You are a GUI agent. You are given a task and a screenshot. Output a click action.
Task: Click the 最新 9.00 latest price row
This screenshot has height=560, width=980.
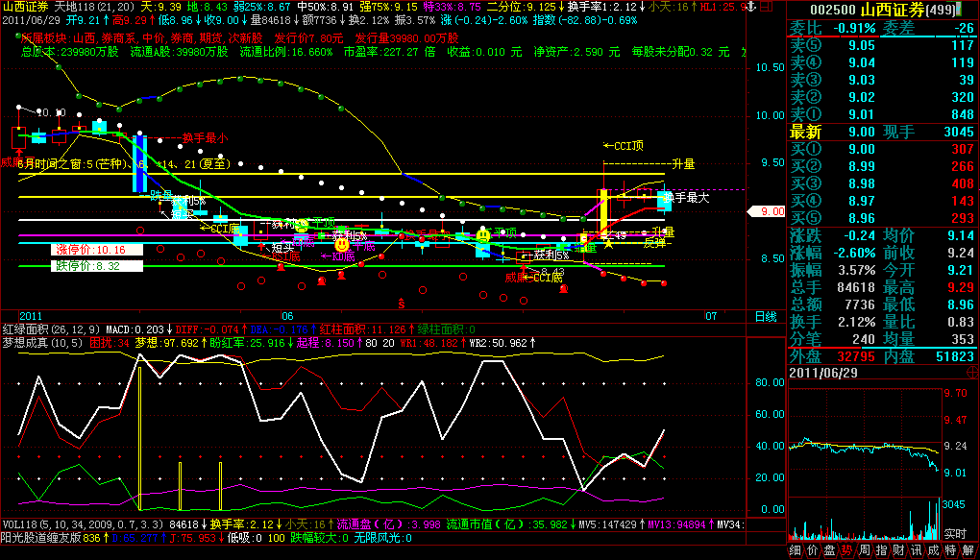(x=835, y=132)
